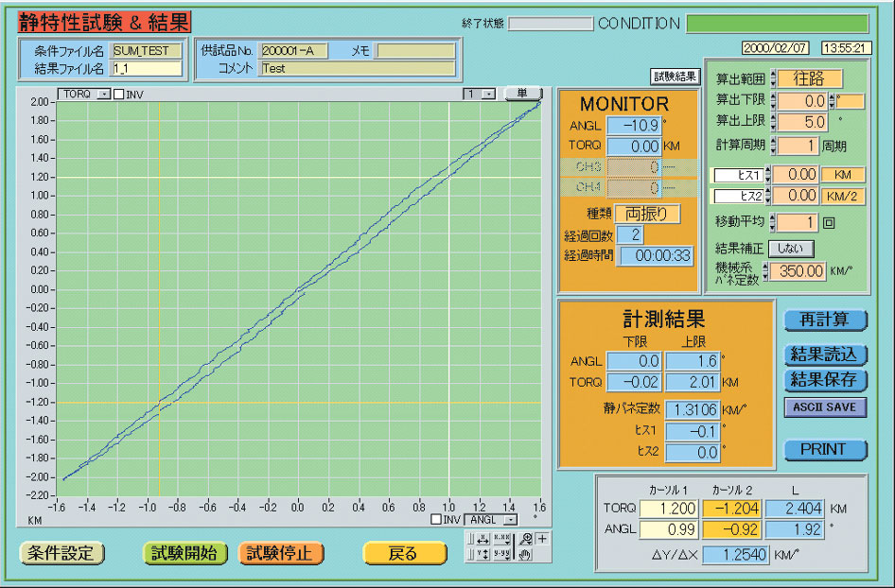The width and height of the screenshot is (895, 588).
Task: Click the 算出上限 stepper arrows
Action: [x=773, y=122]
